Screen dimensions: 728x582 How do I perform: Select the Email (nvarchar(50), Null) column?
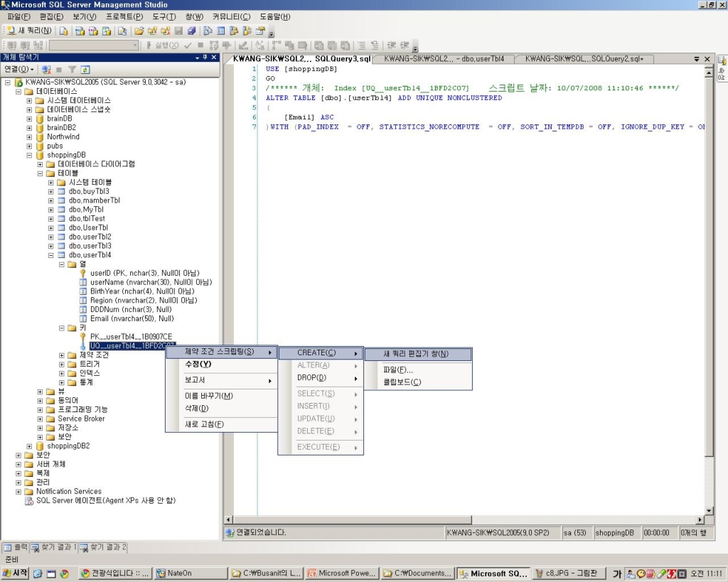pyautogui.click(x=132, y=319)
